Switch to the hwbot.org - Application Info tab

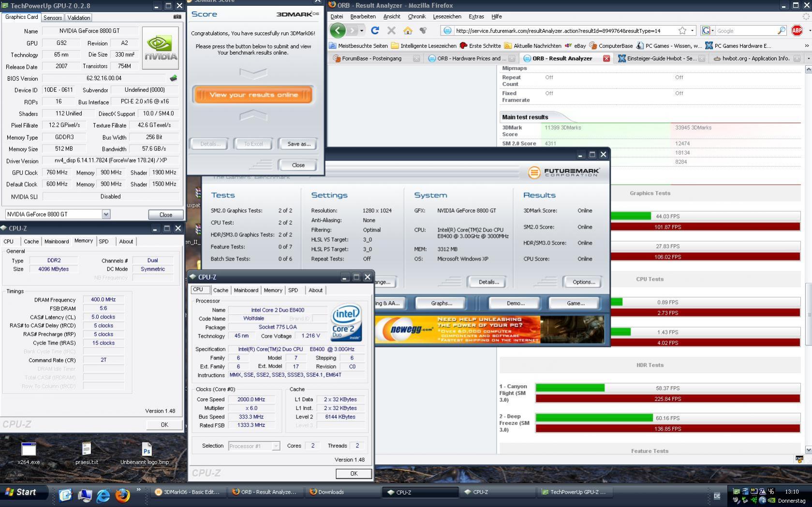pos(757,58)
